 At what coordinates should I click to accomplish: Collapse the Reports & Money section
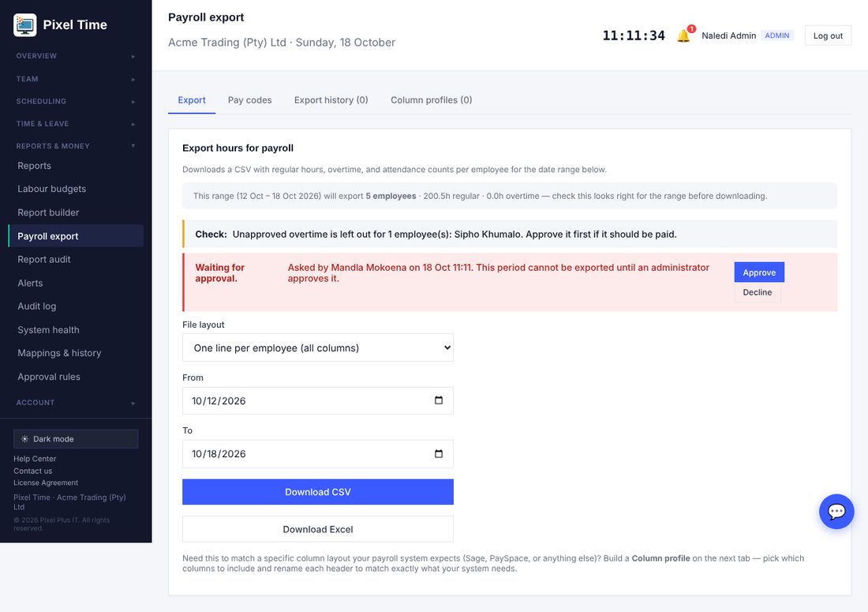[76, 145]
